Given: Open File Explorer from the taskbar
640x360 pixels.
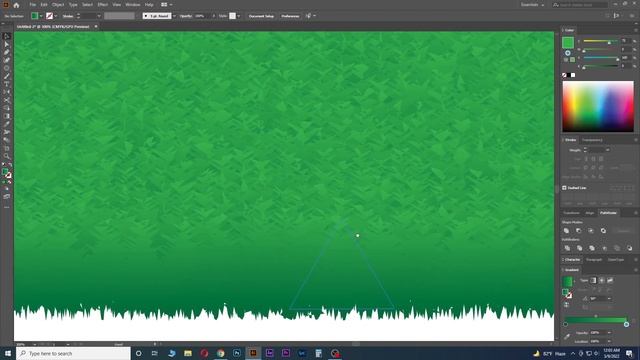Looking at the screenshot, I should tap(188, 353).
